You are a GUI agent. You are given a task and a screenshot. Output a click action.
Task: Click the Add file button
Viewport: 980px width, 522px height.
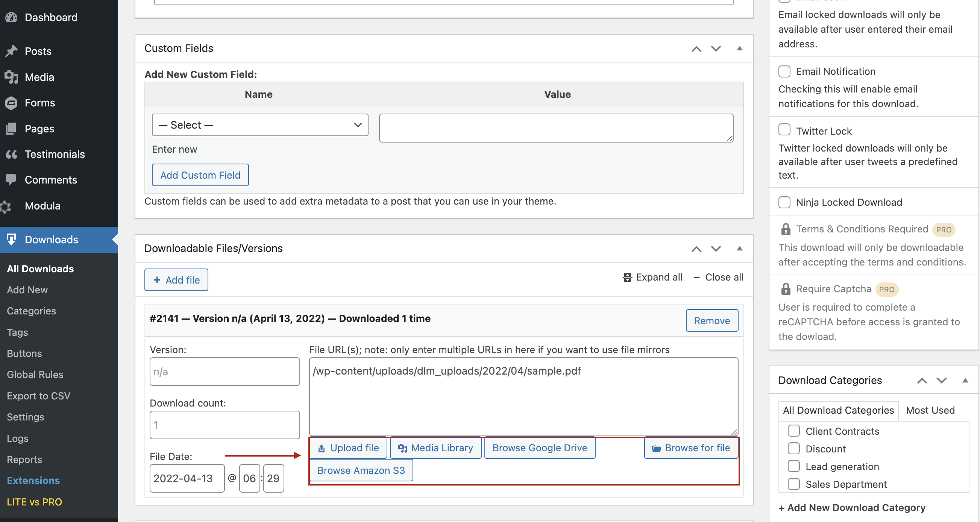point(176,279)
